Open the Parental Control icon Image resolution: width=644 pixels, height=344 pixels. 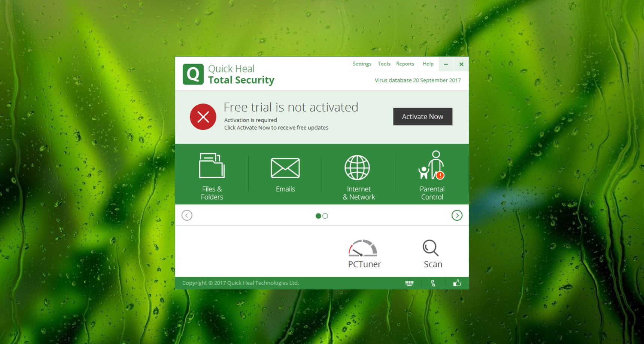431,165
